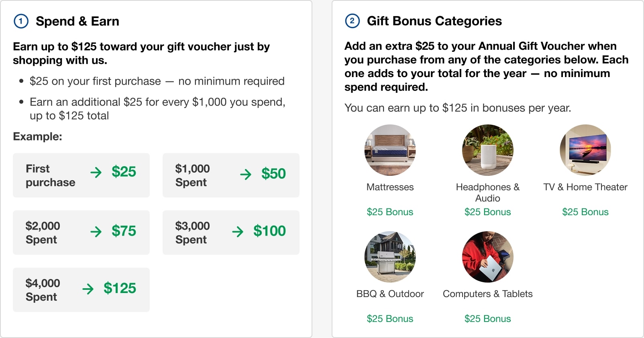Click the BBQ & Outdoor grill image
The width and height of the screenshot is (644, 338).
tap(390, 257)
